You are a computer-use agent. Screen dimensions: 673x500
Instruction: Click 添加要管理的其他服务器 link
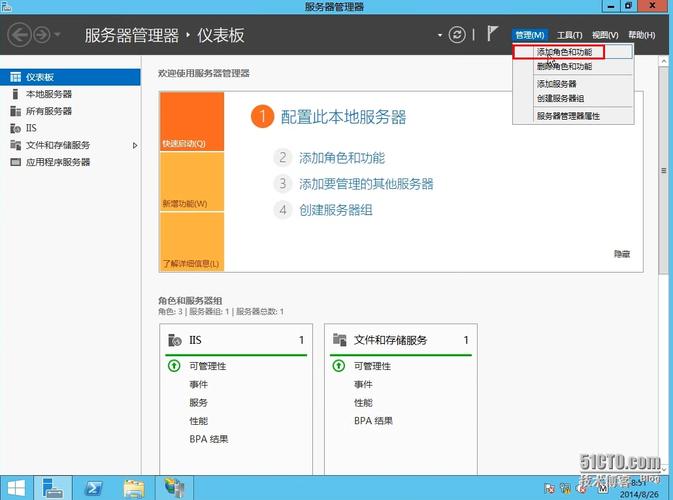point(366,184)
